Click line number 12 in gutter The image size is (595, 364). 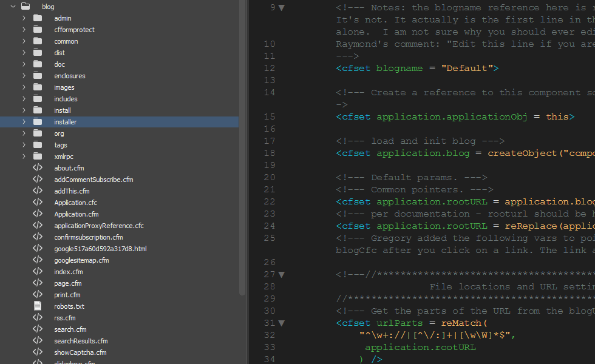tap(270, 68)
